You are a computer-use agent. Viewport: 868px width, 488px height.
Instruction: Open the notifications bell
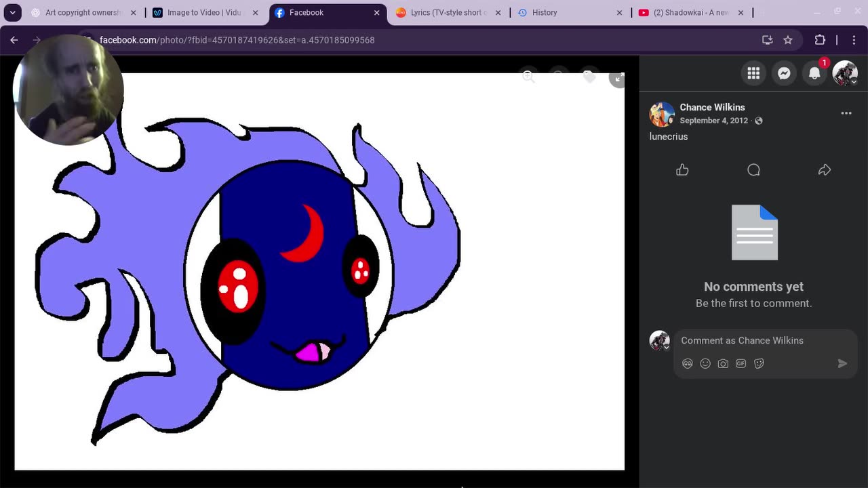coord(814,73)
